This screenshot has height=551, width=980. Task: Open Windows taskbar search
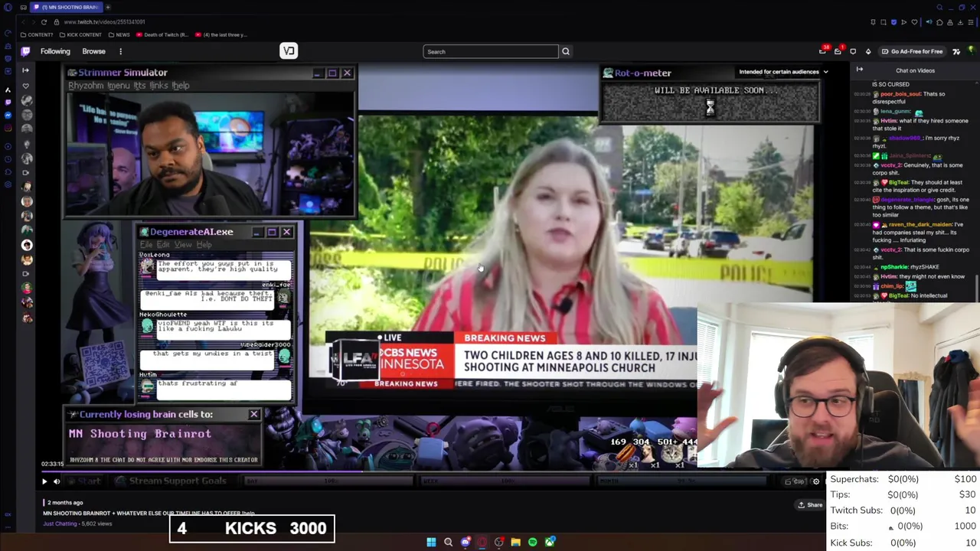(x=449, y=542)
